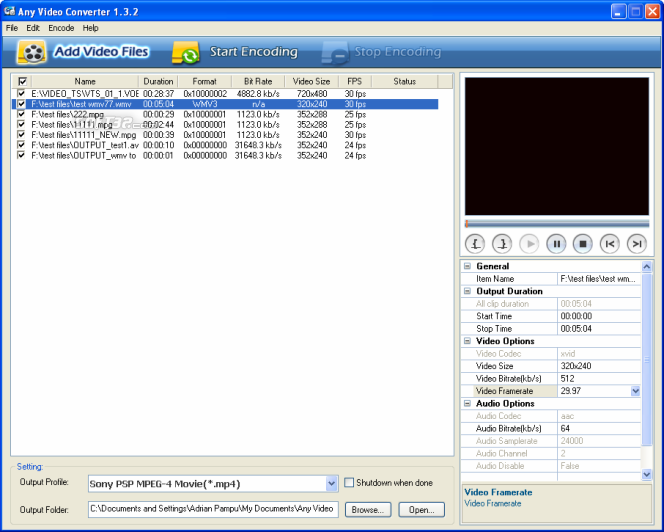
Task: Collapse the Output Duration section
Action: (468, 291)
